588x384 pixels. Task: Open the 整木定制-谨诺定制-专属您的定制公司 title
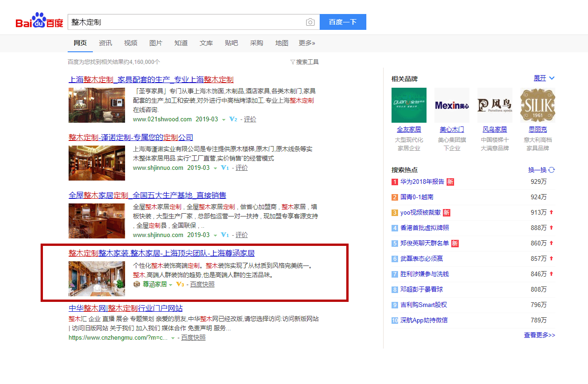[131, 137]
